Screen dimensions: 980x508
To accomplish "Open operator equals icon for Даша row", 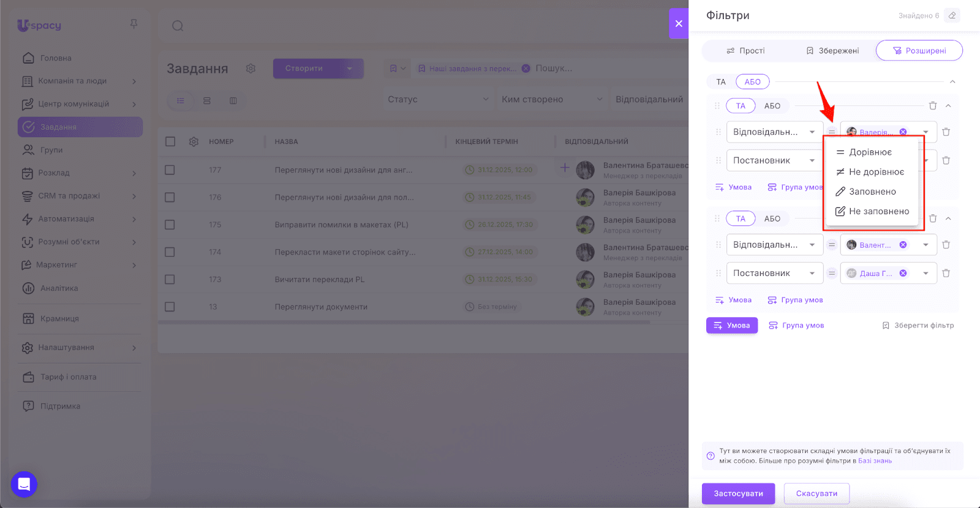I will click(x=832, y=273).
